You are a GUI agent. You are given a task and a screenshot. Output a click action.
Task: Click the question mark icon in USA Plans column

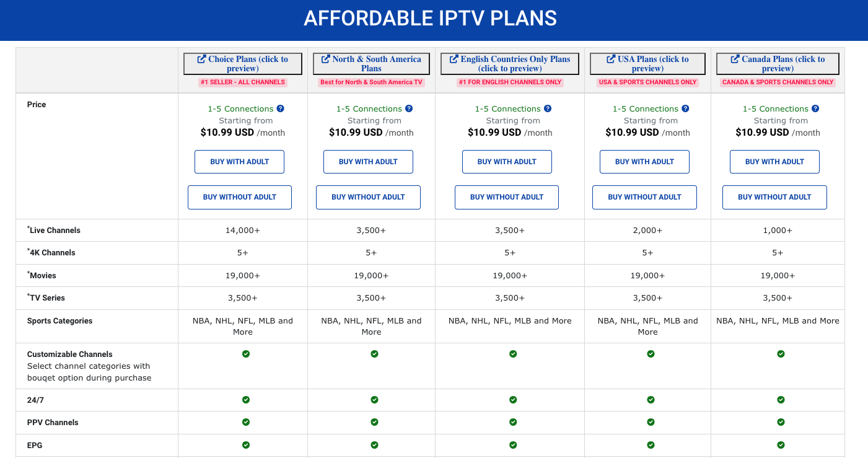(x=685, y=108)
